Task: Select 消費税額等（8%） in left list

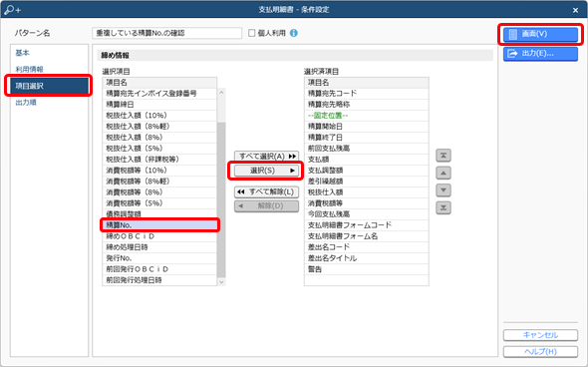Action: (x=159, y=192)
